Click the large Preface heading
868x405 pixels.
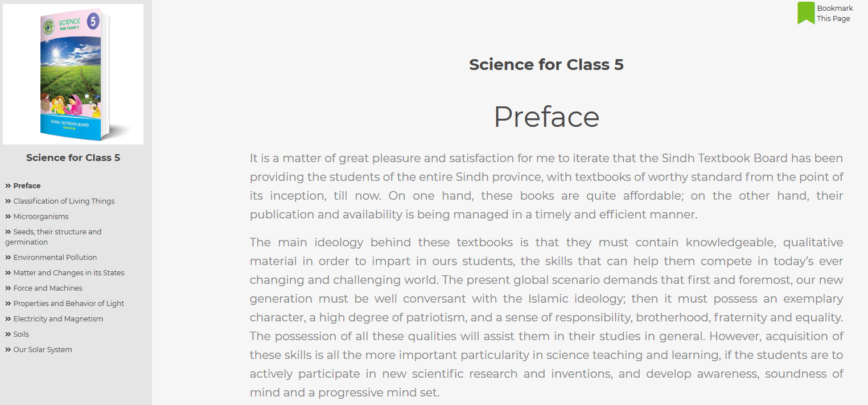pos(546,117)
